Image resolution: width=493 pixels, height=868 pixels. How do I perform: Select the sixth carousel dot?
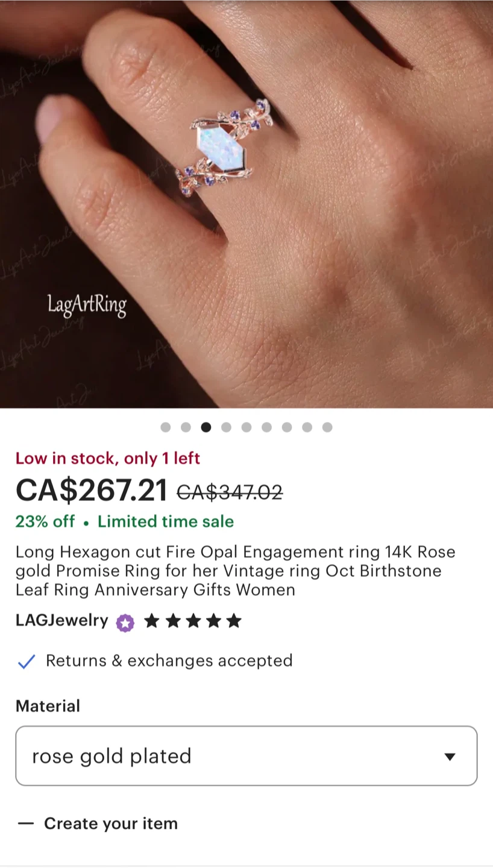pyautogui.click(x=266, y=427)
